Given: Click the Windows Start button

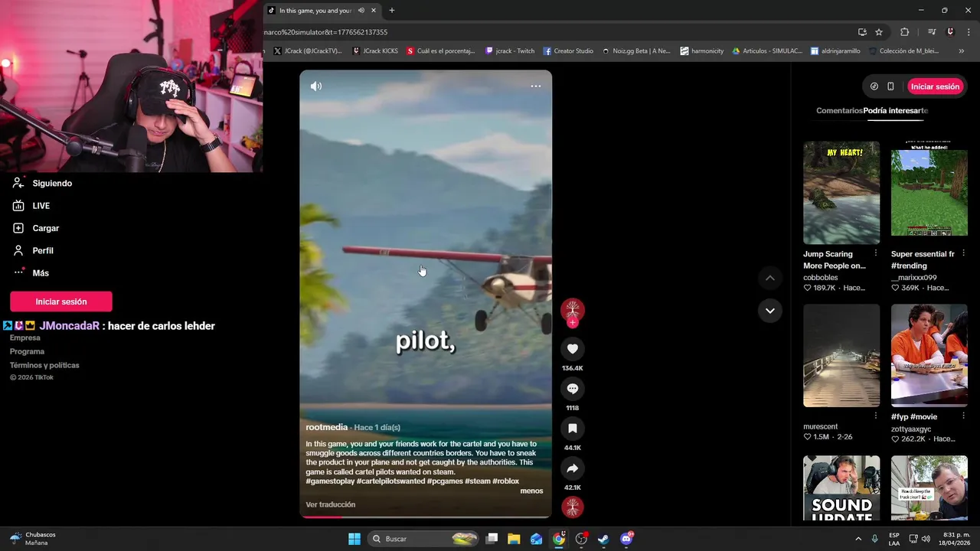Looking at the screenshot, I should [354, 539].
